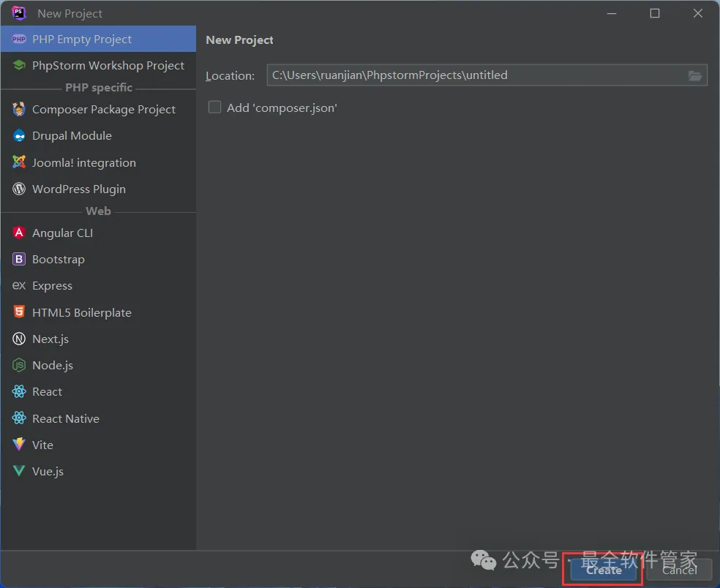Maximize the New Project window

(655, 13)
